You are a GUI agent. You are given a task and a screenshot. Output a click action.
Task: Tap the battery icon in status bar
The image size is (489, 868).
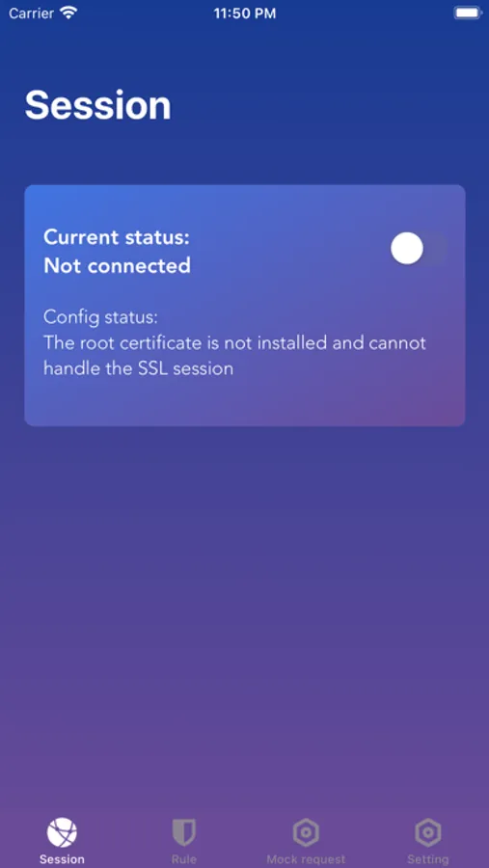click(468, 14)
